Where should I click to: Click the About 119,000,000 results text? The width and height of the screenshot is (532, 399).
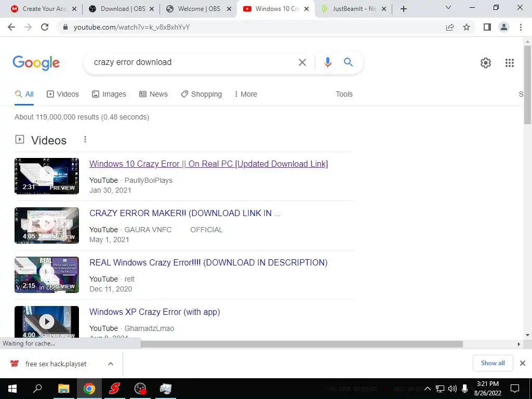(x=82, y=117)
